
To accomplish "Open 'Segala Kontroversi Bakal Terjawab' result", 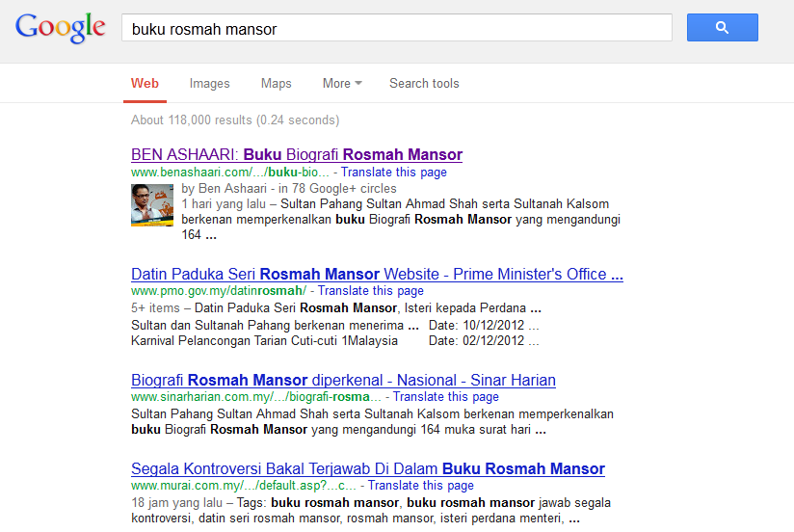I will (368, 468).
